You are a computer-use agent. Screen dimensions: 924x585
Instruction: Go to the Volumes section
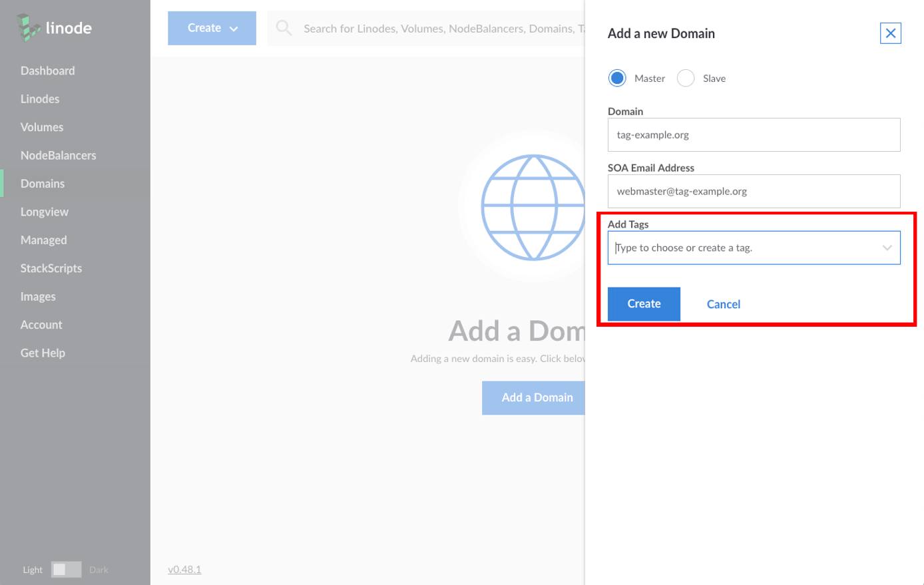[x=42, y=127]
